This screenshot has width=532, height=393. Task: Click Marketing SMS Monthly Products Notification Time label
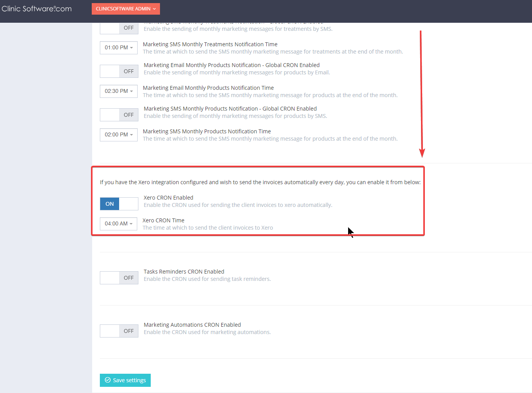pos(207,131)
